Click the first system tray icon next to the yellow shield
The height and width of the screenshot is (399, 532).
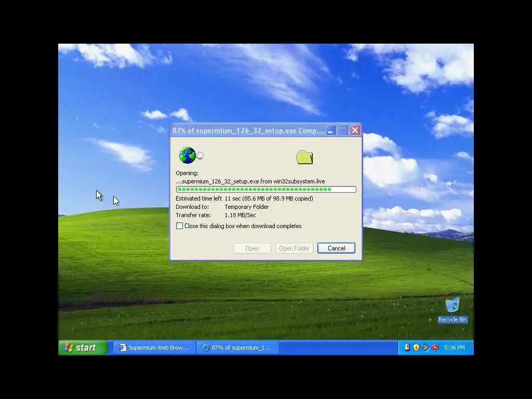(x=407, y=348)
